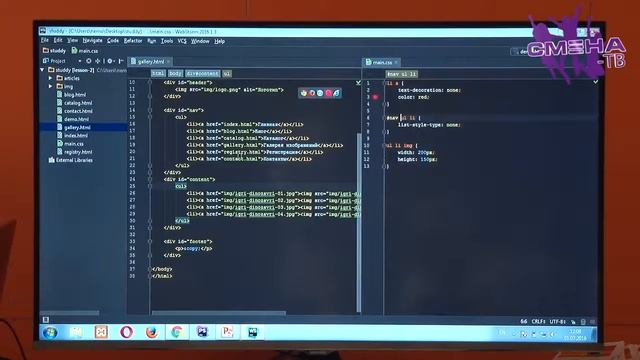This screenshot has height=360, width=640.
Task: Click the red color gutter marker on line 3
Action: click(376, 97)
